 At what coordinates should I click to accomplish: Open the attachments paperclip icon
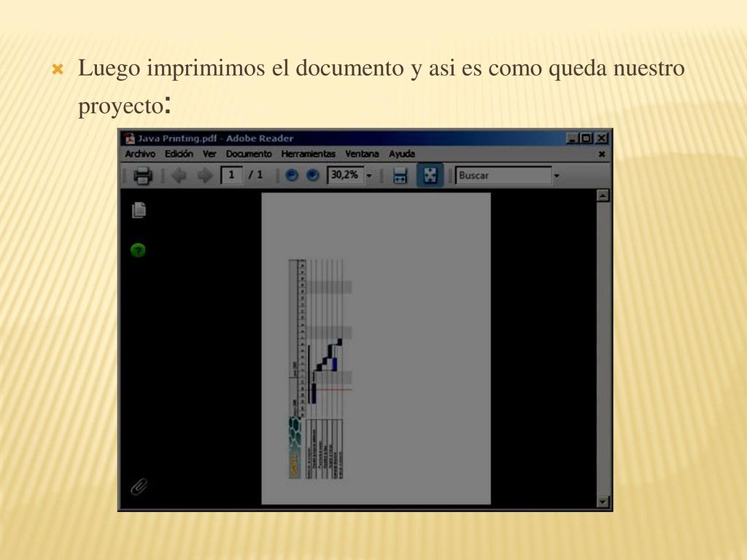pos(139,486)
